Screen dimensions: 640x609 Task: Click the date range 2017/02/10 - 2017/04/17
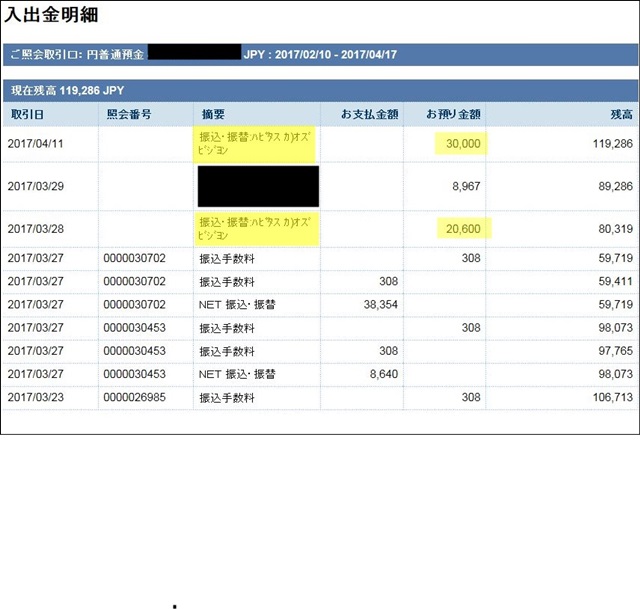(336, 54)
